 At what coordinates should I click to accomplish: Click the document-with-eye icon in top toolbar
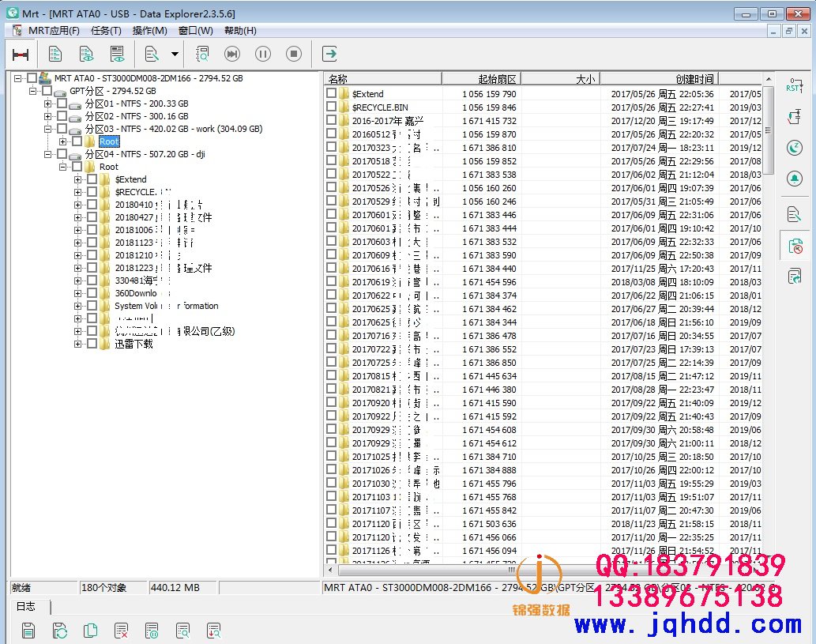[86, 55]
